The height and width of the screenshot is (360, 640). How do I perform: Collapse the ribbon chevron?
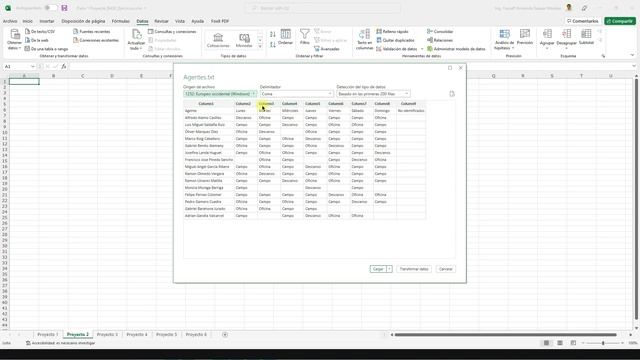pos(632,56)
